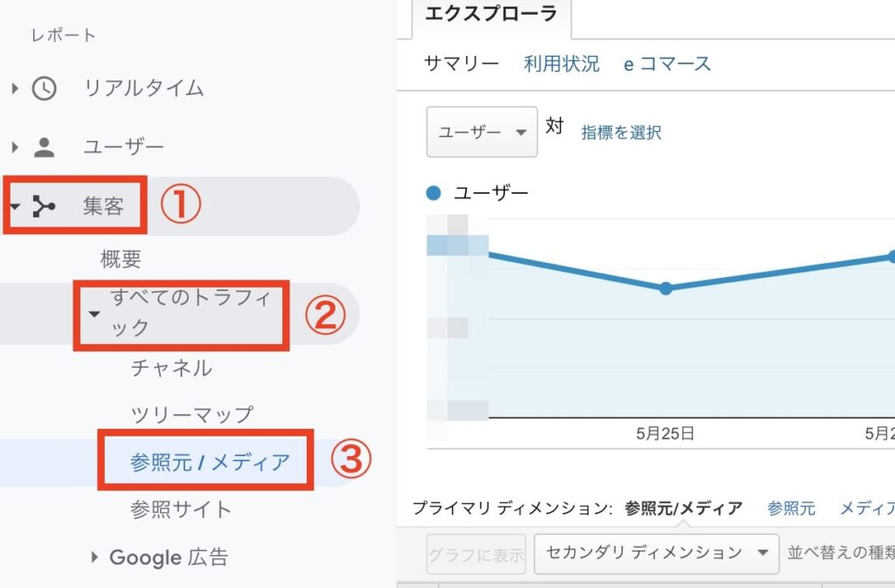Switch to the e コマース tab

pyautogui.click(x=667, y=63)
